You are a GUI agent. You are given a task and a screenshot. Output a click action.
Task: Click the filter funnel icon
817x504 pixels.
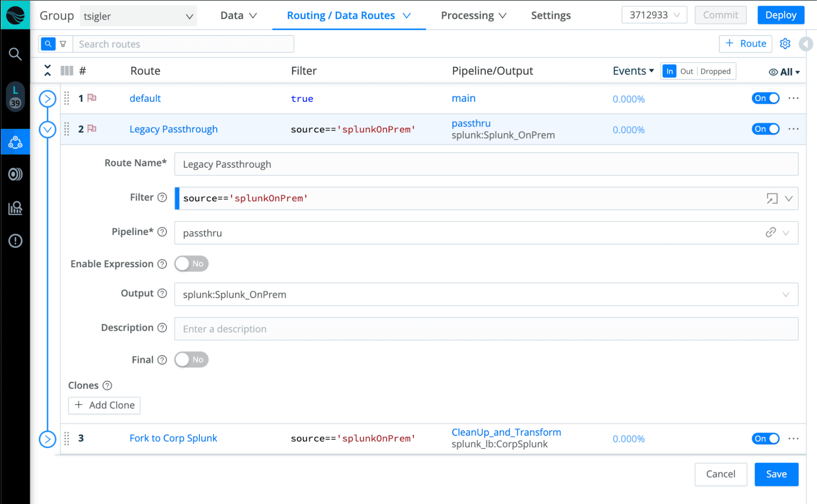click(63, 44)
